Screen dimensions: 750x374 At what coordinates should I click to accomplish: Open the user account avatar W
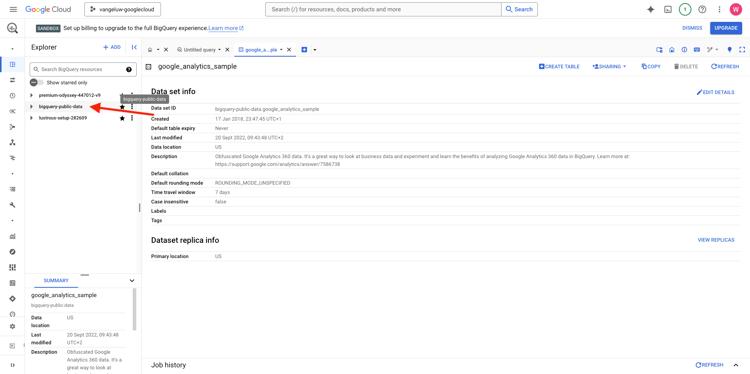(x=735, y=10)
